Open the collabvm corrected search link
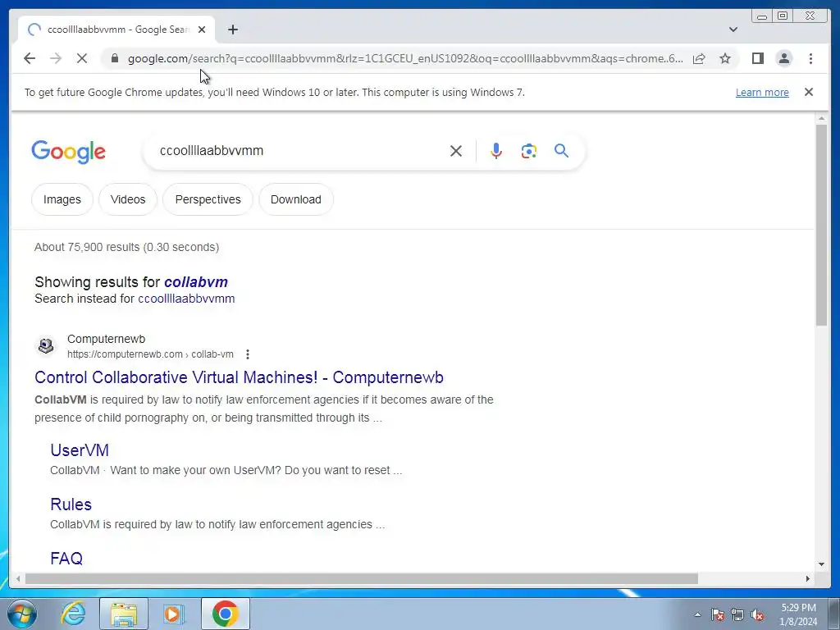 tap(196, 282)
